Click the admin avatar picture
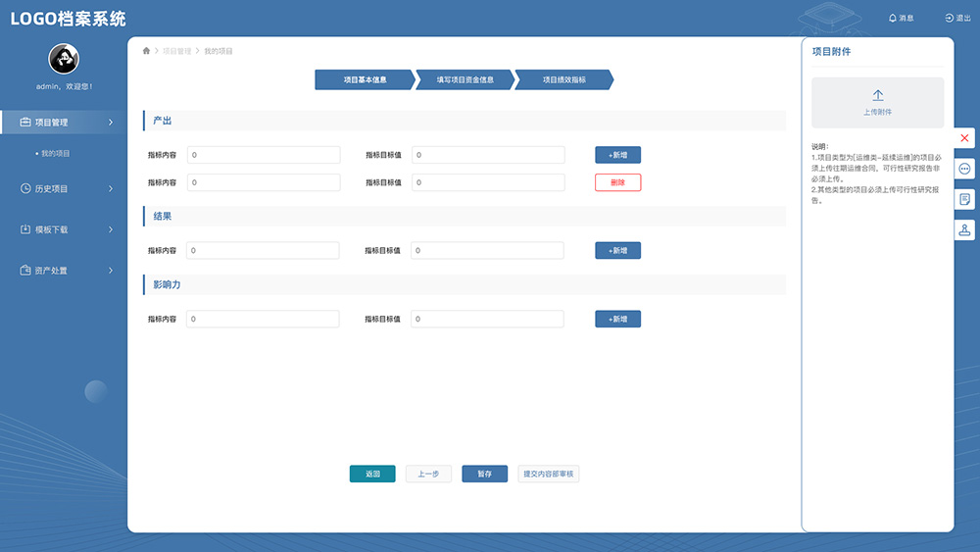This screenshot has width=980, height=552. (x=64, y=59)
